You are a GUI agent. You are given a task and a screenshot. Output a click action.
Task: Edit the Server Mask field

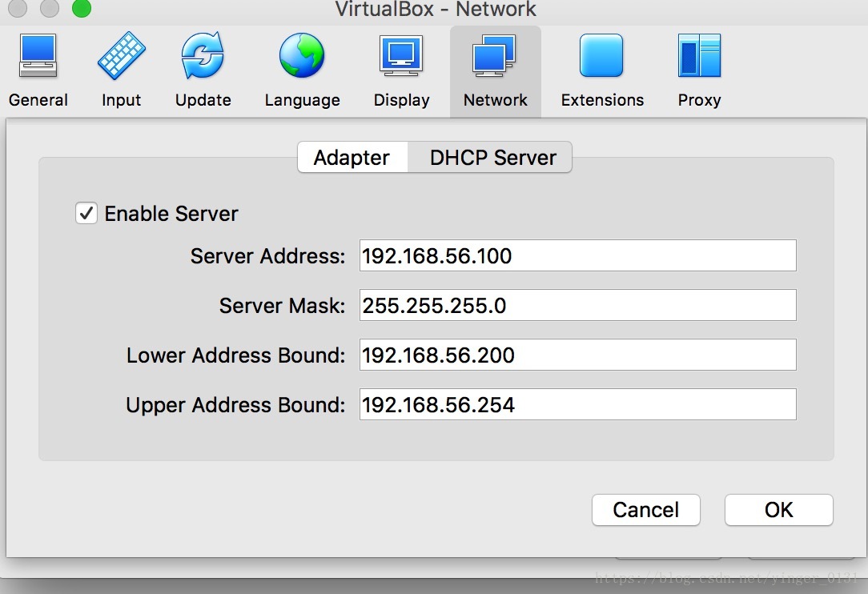(x=578, y=305)
